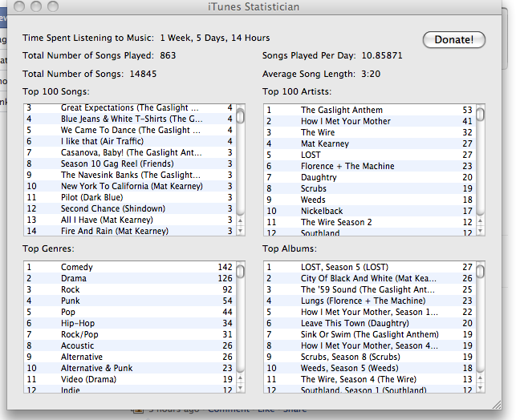This screenshot has height=420, width=520.
Task: Select album 'The Wire, Season 4 (The Wire)'
Action: [370, 380]
